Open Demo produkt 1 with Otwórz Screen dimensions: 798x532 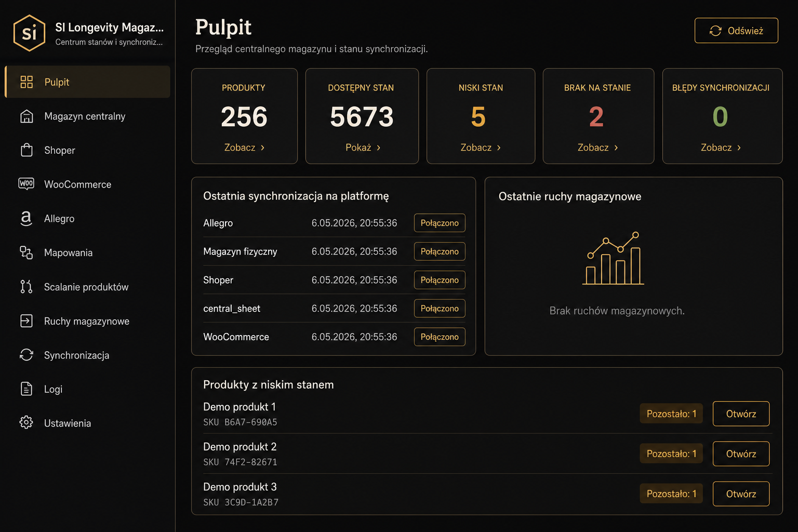(741, 414)
